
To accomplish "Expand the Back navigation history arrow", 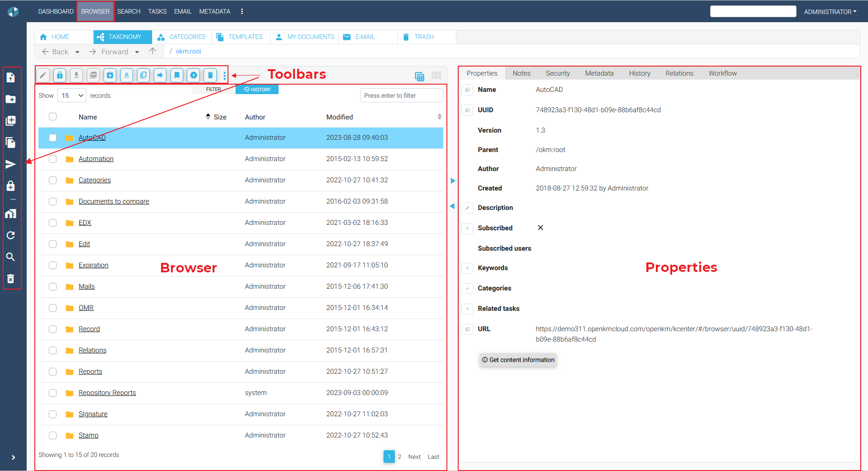I will 77,52.
